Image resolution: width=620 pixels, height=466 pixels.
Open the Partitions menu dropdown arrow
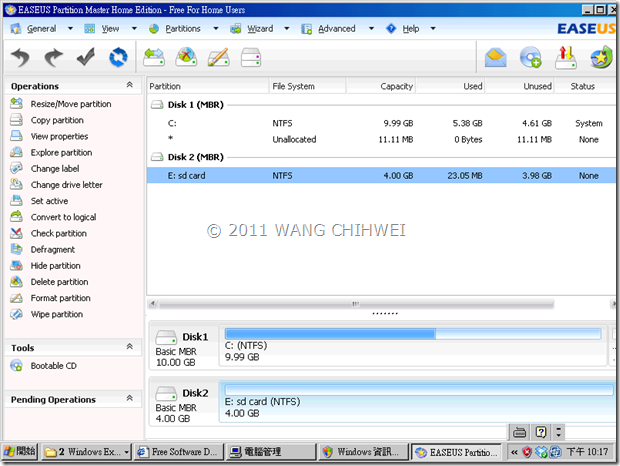point(216,28)
